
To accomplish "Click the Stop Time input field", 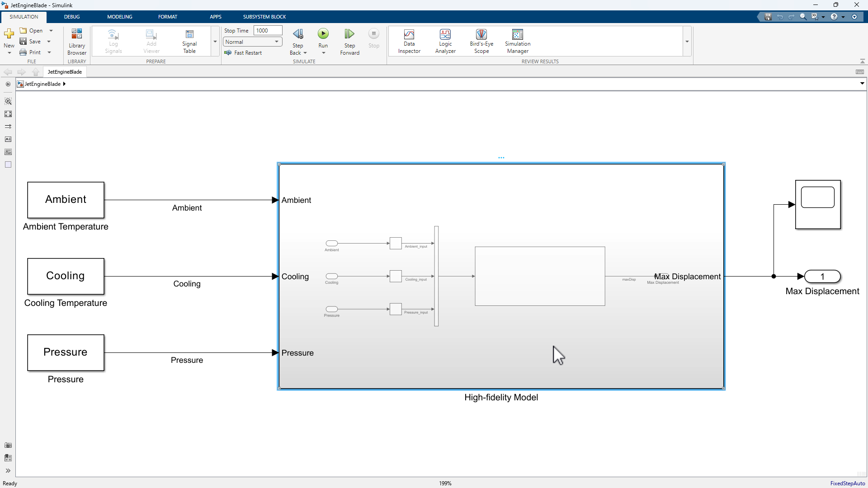I will click(x=264, y=30).
